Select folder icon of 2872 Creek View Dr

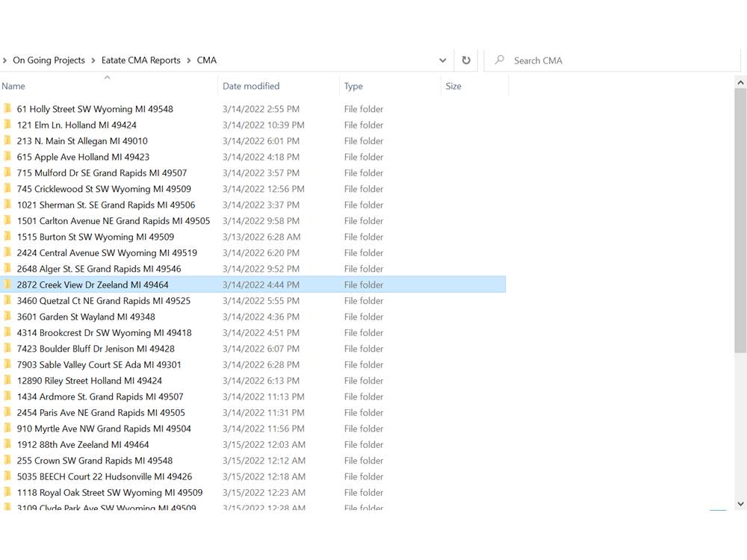[7, 284]
